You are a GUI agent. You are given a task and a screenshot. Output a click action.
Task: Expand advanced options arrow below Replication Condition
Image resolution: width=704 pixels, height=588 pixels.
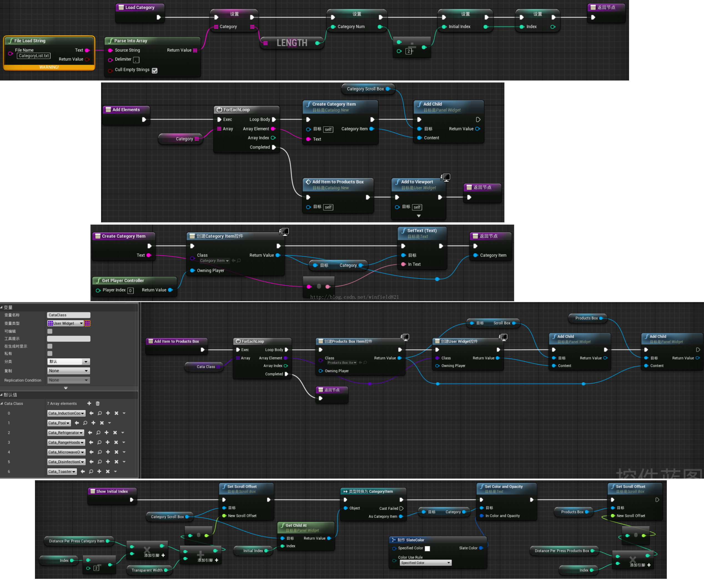click(66, 388)
